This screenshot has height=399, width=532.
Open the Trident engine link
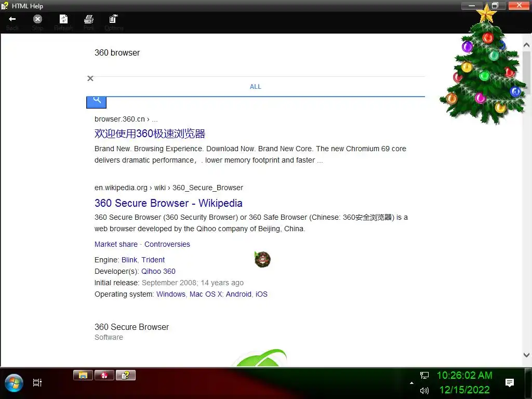(153, 260)
